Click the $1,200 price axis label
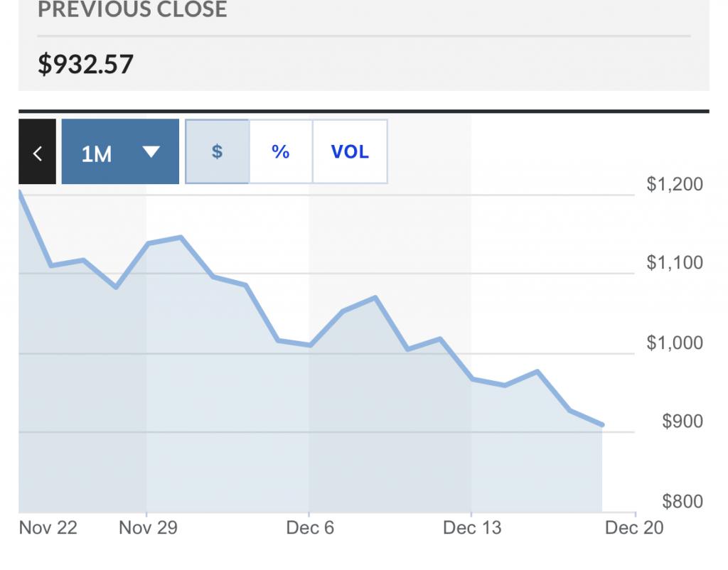728x570 pixels. tap(675, 184)
